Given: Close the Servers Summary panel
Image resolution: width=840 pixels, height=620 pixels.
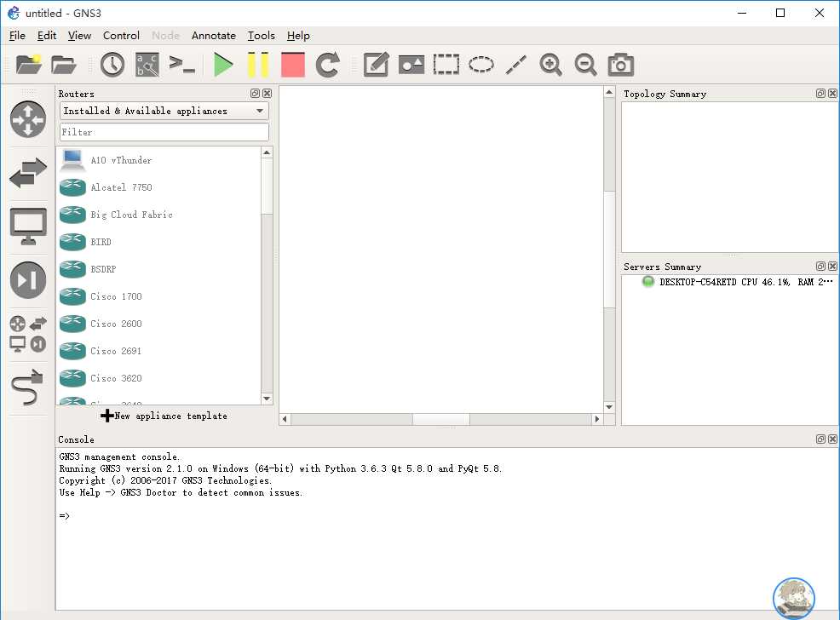Looking at the screenshot, I should click(x=832, y=266).
